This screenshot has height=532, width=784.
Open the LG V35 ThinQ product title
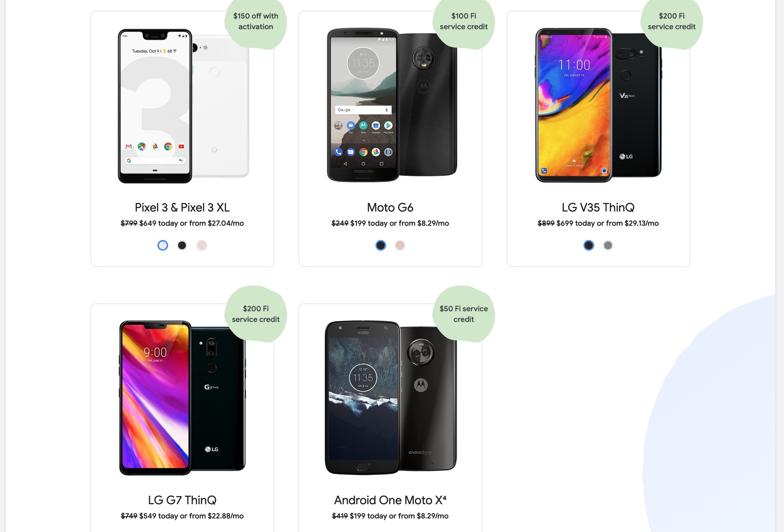point(598,207)
